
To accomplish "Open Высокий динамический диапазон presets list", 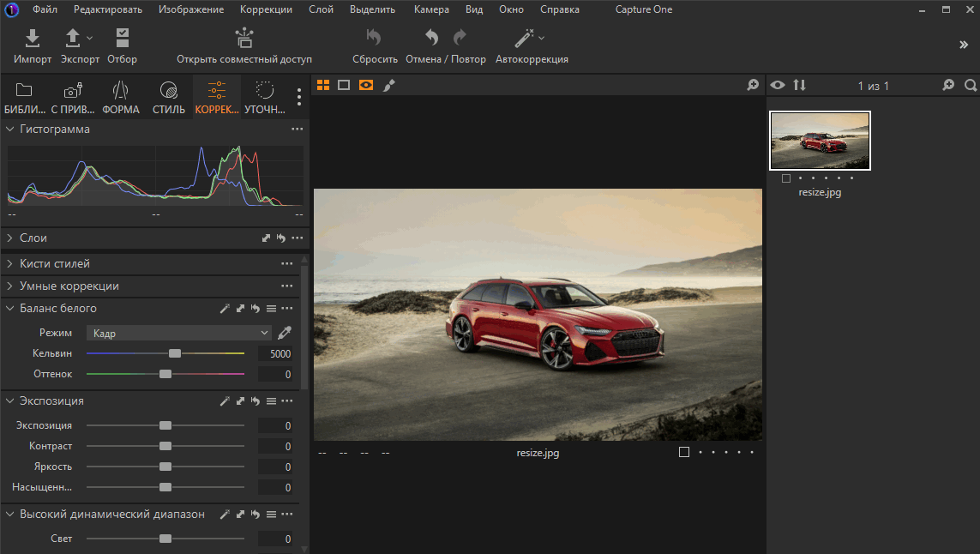I will tap(271, 514).
